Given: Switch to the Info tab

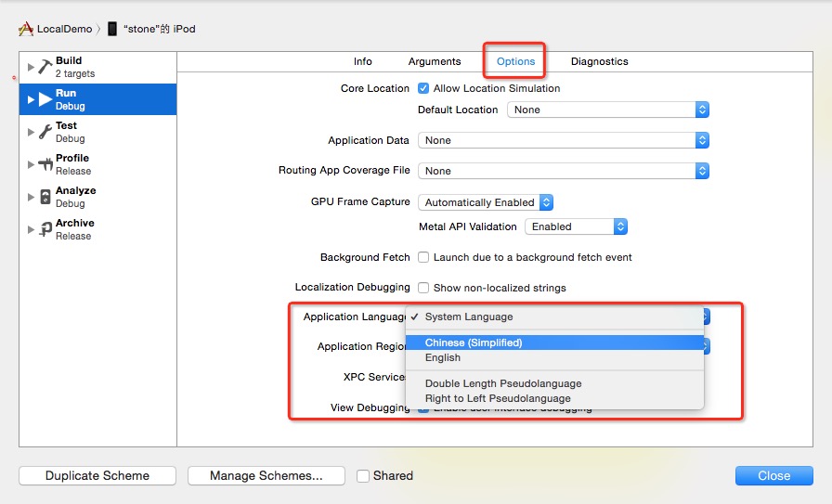Looking at the screenshot, I should 363,61.
